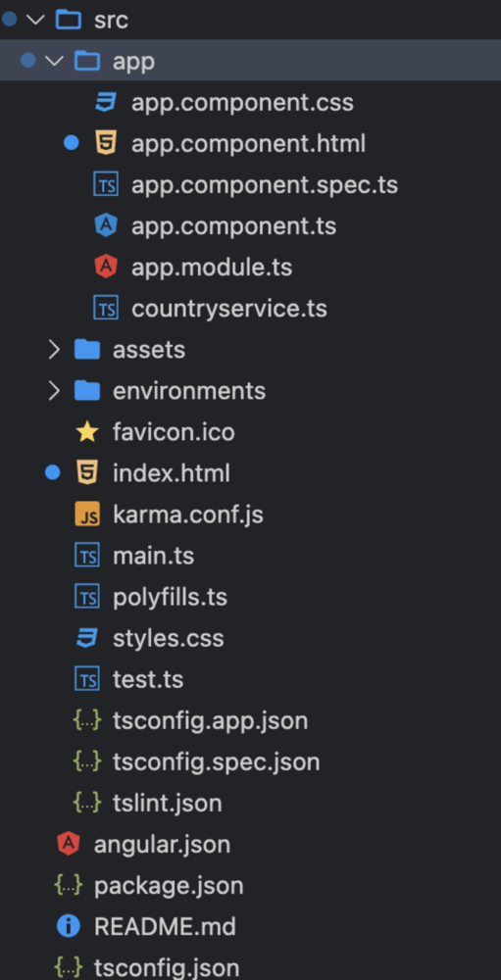Click the blue Angular icon for app.component.ts
Image resolution: width=501 pixels, height=980 pixels.
[x=106, y=225]
